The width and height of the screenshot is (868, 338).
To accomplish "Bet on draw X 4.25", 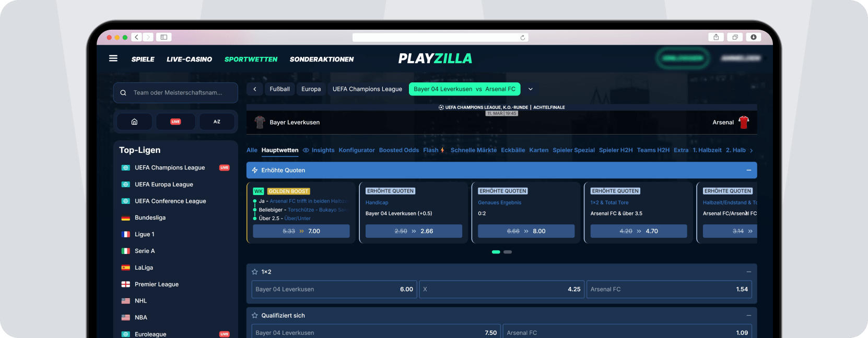I will coord(502,289).
